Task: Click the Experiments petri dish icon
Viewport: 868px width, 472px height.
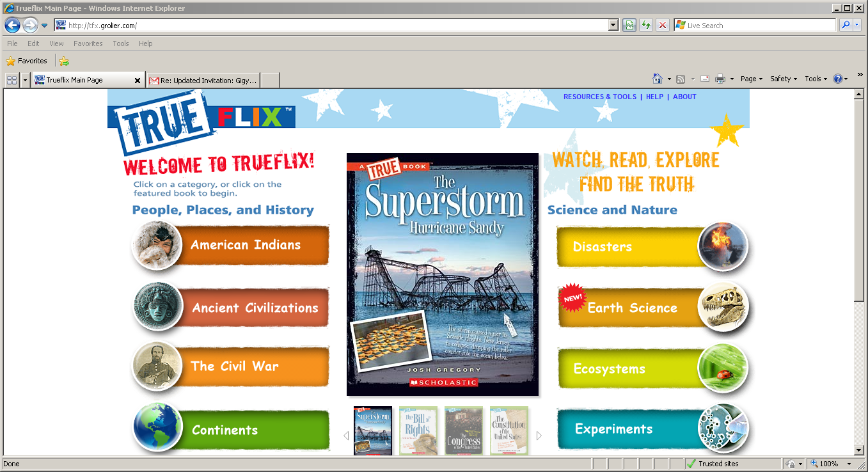Action: (723, 428)
